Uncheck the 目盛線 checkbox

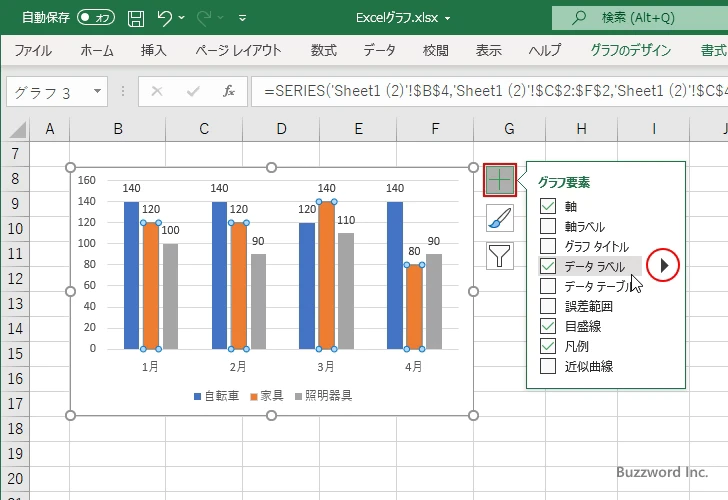tap(548, 326)
